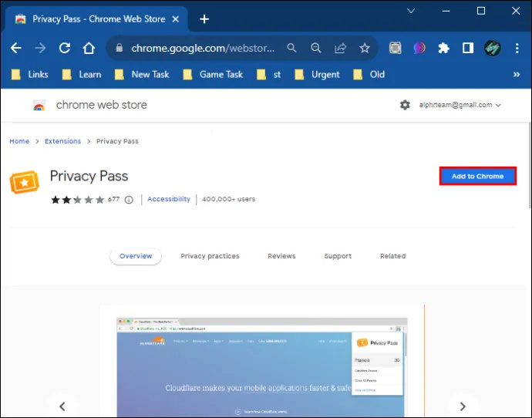Screen dimensions: 532x418
Task: Open a new browser tab with plus
Action: (x=204, y=19)
